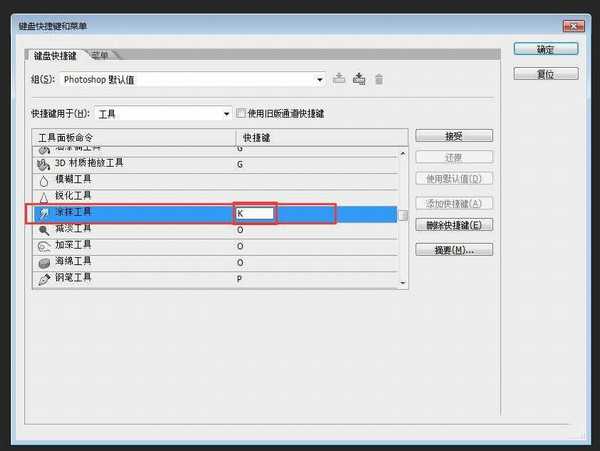This screenshot has width=600, height=451.
Task: Select the 钢笔工具 pen icon
Action: tap(44, 279)
